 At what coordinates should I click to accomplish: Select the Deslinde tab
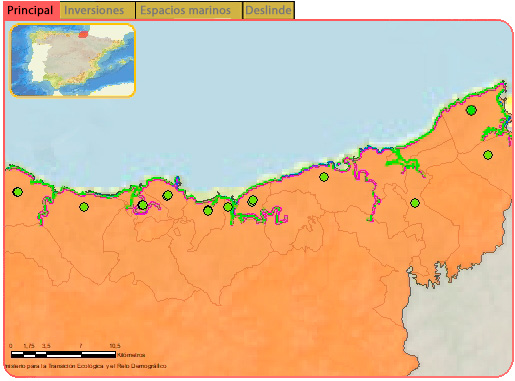coord(269,10)
